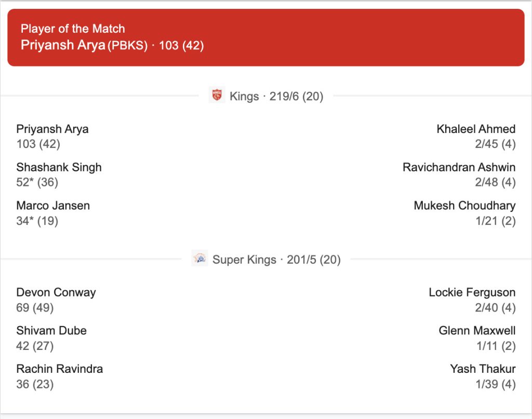
Task: Click the Super Kings team logo
Action: tap(199, 259)
